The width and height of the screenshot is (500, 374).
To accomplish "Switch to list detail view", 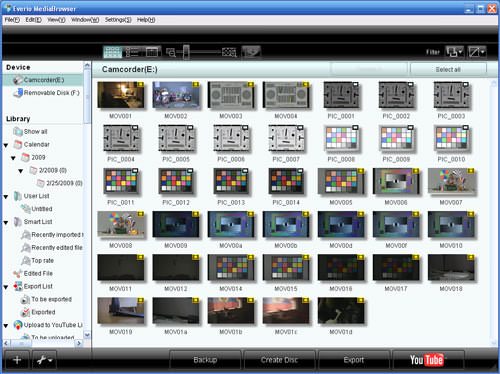I will coord(132,52).
